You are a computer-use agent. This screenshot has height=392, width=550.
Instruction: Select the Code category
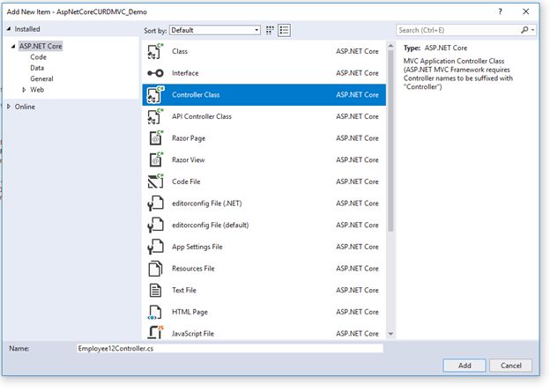pos(38,57)
